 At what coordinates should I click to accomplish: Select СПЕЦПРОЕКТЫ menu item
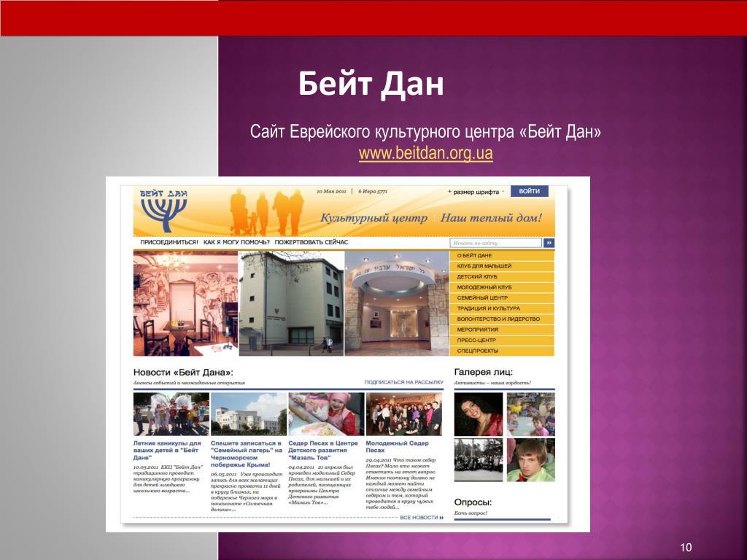[x=502, y=351]
